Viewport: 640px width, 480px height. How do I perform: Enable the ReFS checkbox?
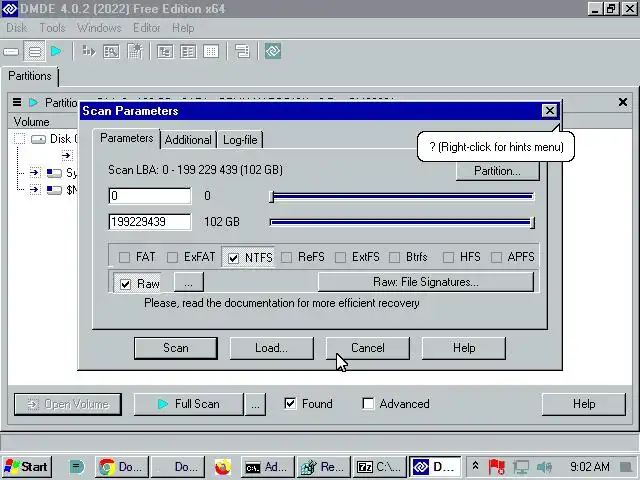(287, 257)
